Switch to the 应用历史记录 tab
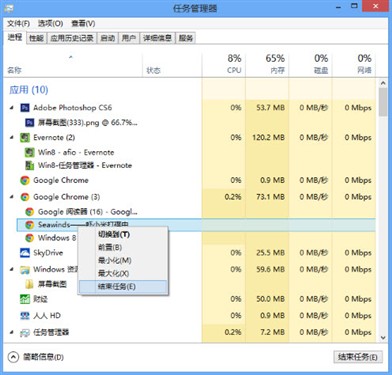Image resolution: width=392 pixels, height=375 pixels. tap(72, 38)
